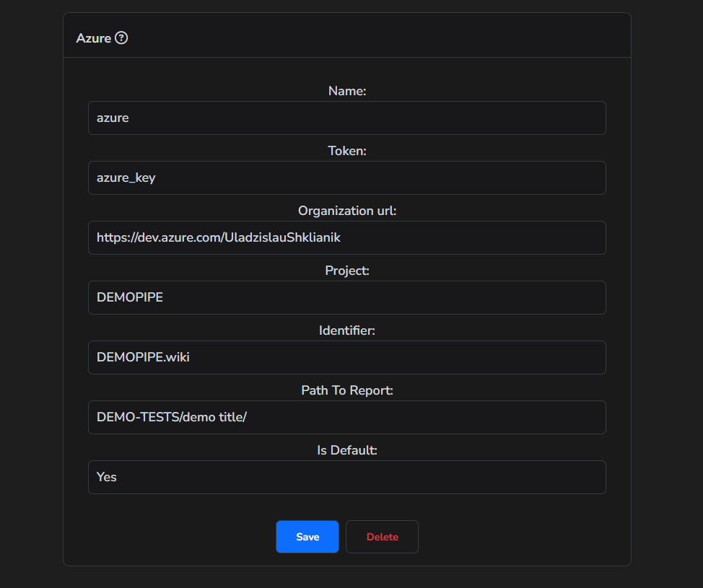703x588 pixels.
Task: Open the Is Default selector showing Yes
Action: click(x=346, y=477)
